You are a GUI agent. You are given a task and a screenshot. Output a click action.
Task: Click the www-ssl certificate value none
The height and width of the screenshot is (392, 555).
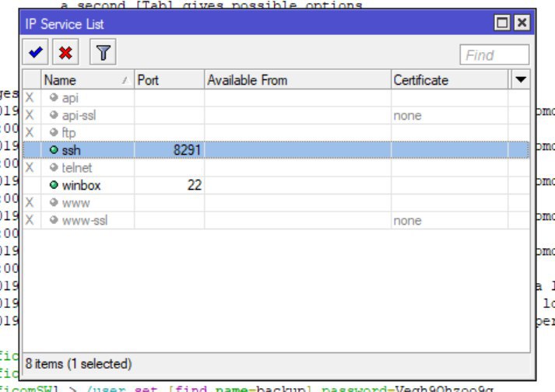pyautogui.click(x=407, y=221)
